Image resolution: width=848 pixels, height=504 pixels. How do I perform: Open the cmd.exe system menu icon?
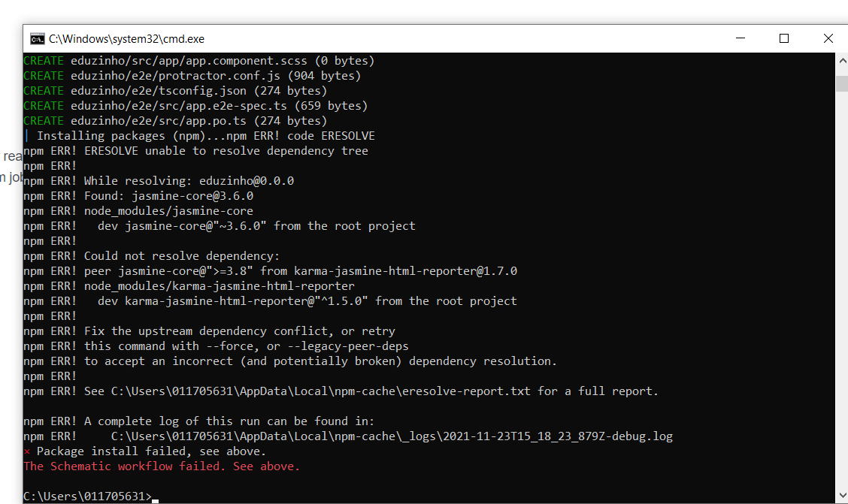click(x=38, y=39)
